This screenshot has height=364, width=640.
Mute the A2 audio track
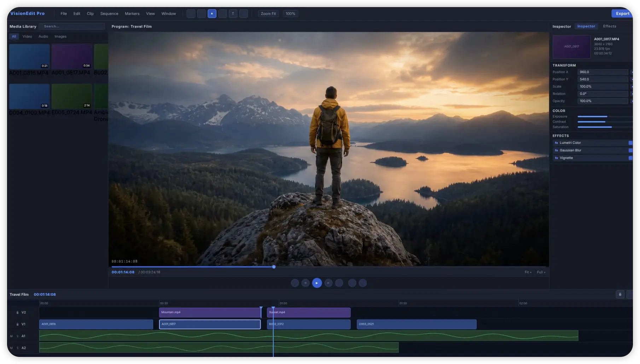(x=11, y=348)
